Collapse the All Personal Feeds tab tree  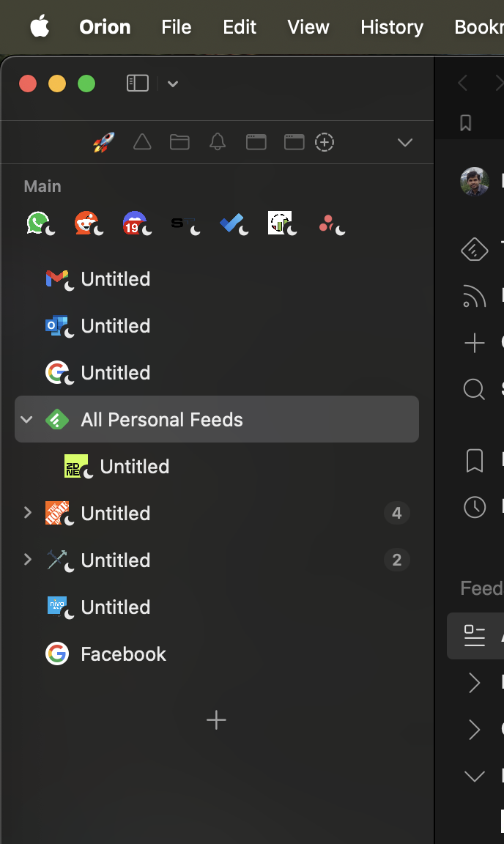pyautogui.click(x=27, y=420)
